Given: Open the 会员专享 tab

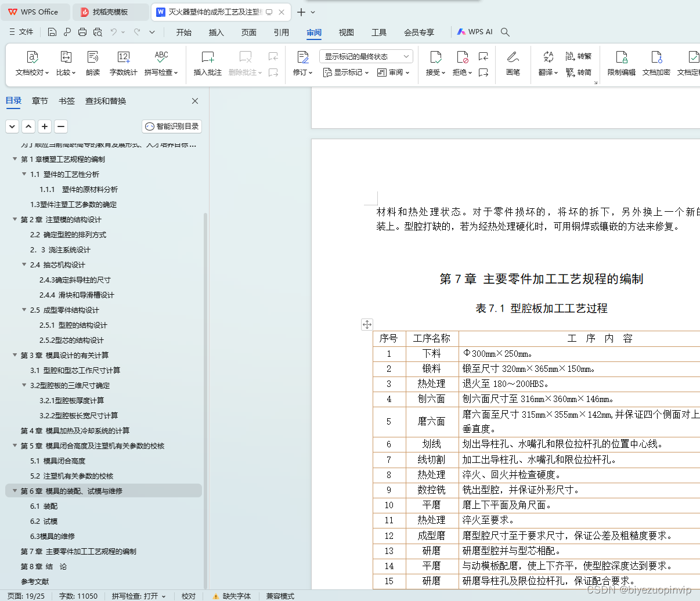Looking at the screenshot, I should point(419,32).
